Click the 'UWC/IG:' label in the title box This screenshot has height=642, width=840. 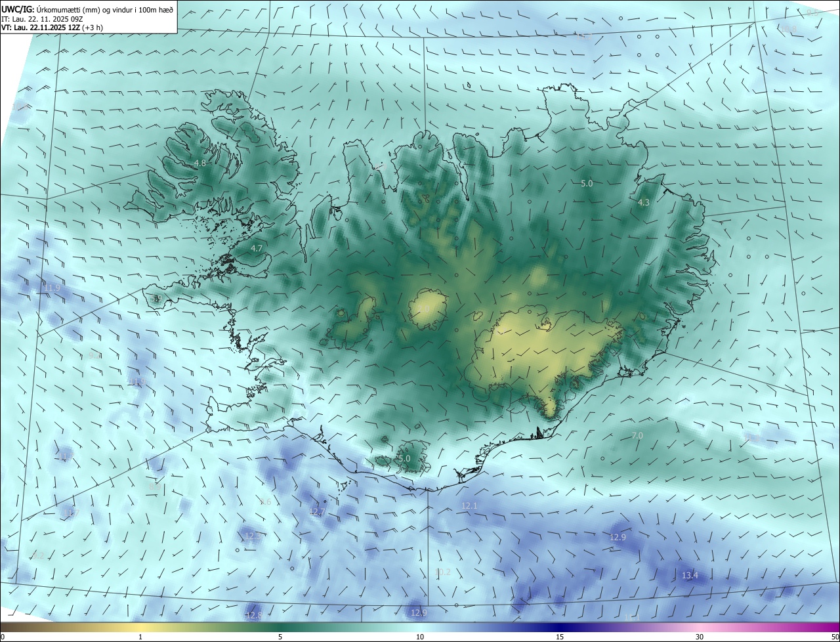18,9
